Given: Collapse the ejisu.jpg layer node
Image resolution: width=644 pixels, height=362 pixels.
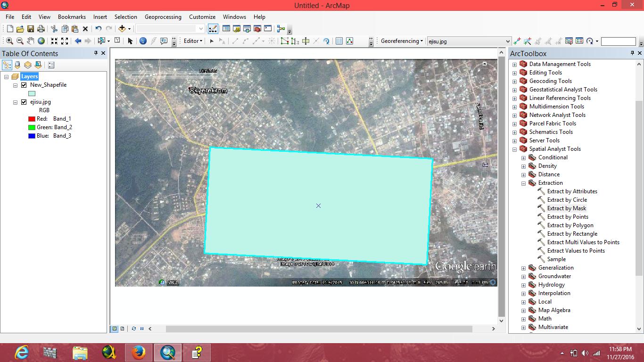Looking at the screenshot, I should pos(16,102).
